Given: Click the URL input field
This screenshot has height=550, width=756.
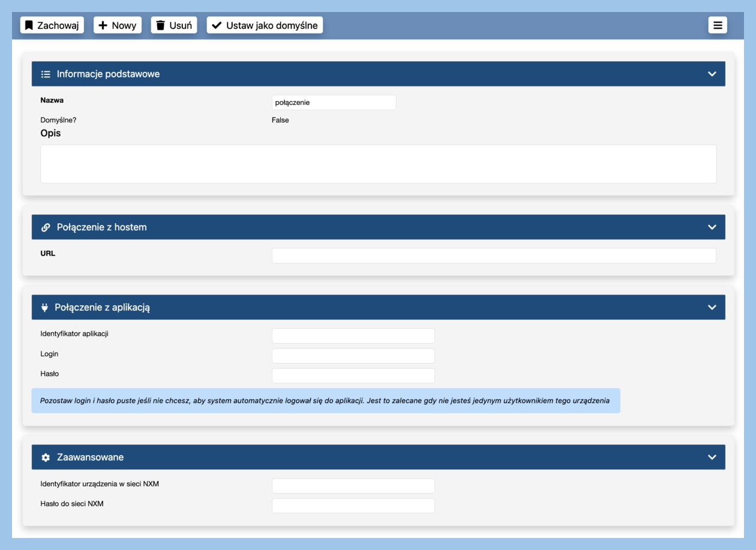Looking at the screenshot, I should tap(493, 256).
